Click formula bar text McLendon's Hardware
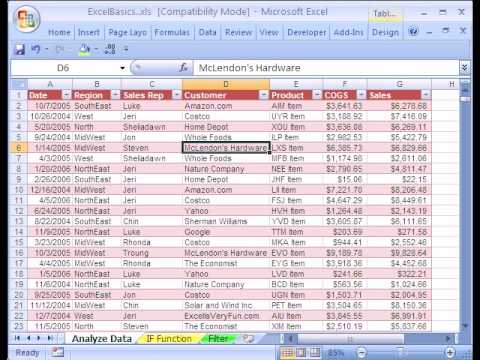The width and height of the screenshot is (480, 360). tap(249, 68)
